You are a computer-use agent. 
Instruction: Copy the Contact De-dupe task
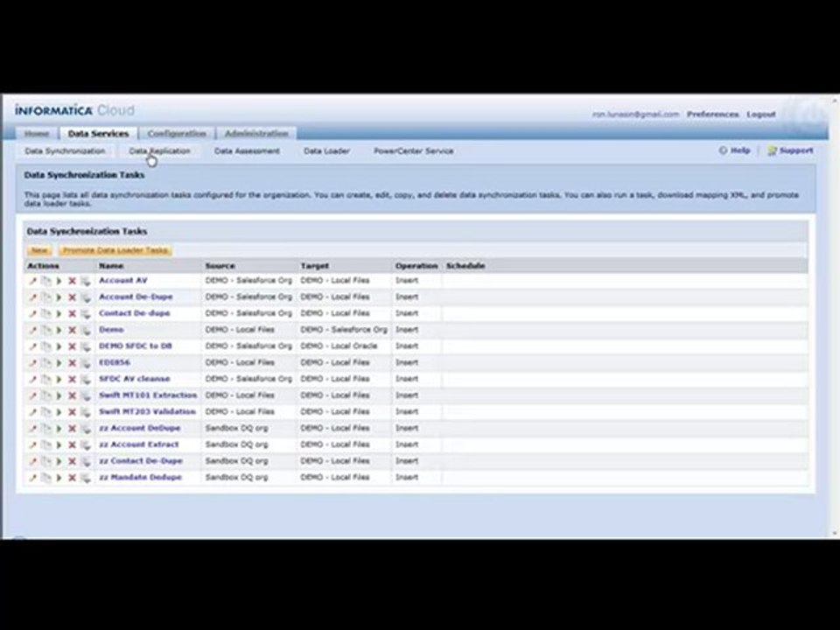(46, 313)
